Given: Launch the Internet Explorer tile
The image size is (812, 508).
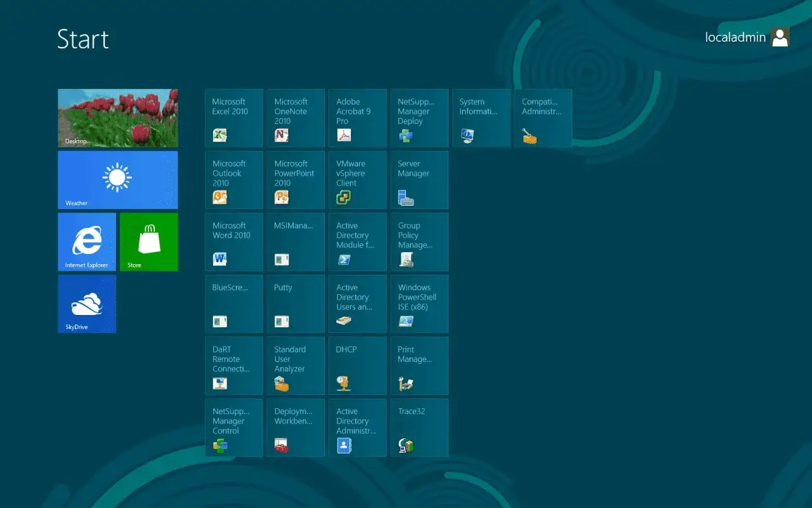Looking at the screenshot, I should (87, 242).
